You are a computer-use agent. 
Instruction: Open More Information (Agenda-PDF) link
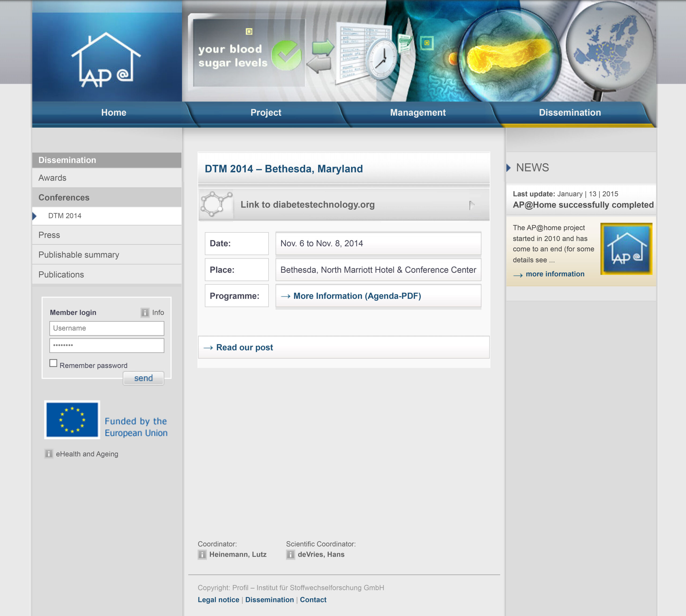pyautogui.click(x=357, y=296)
